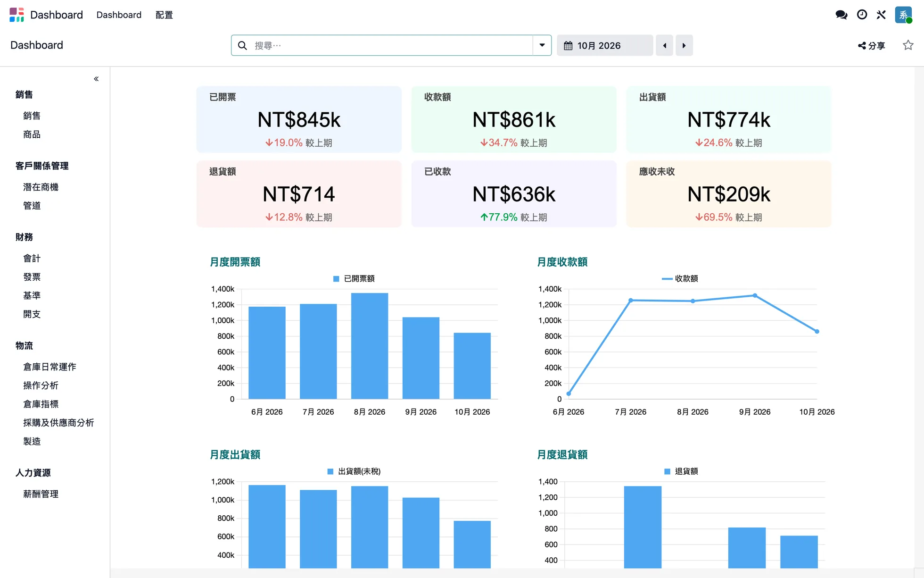Select 基準 in sidebar
Image resolution: width=924 pixels, height=578 pixels.
click(x=32, y=295)
